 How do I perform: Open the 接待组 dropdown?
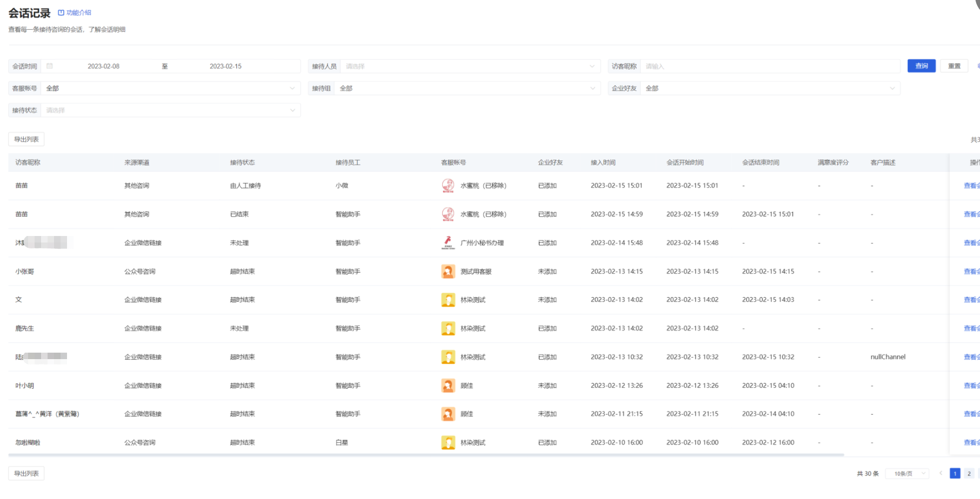468,88
